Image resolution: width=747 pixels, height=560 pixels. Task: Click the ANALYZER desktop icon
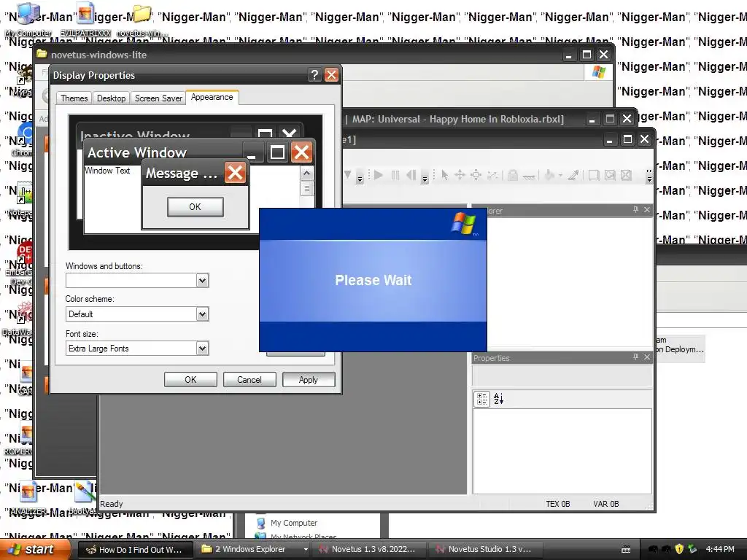tap(28, 497)
